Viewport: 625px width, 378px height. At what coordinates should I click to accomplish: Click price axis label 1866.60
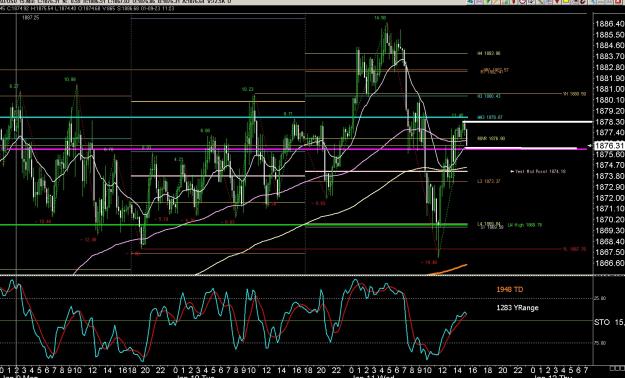pyautogui.click(x=609, y=263)
